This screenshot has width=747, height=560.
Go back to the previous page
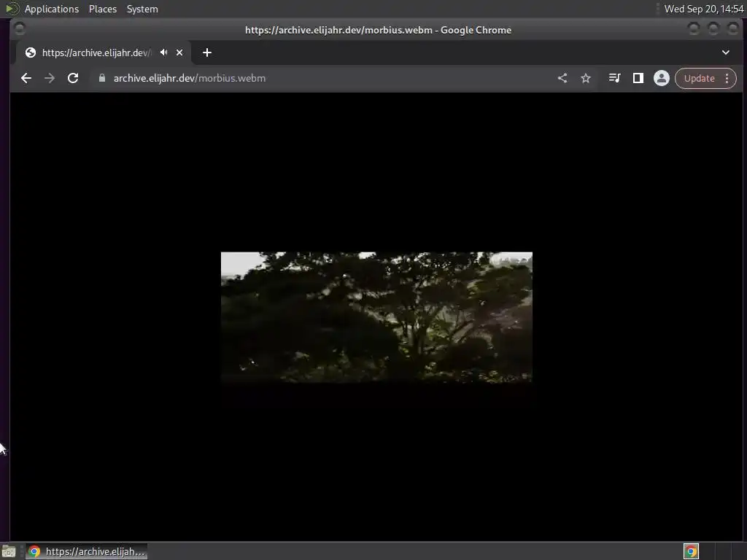(26, 78)
